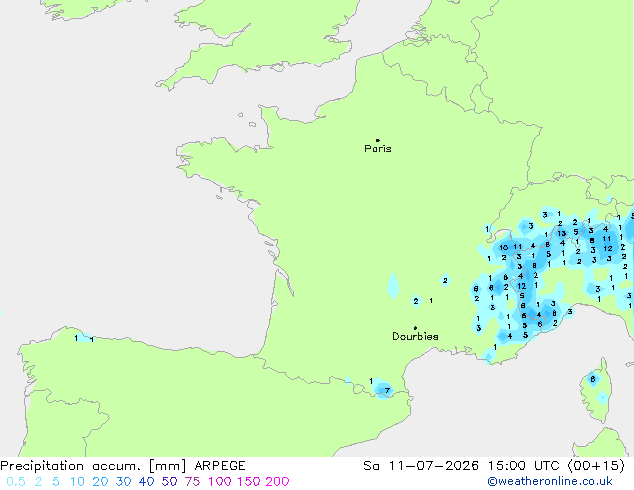Select the 150 legend value
The height and width of the screenshot is (490, 634).
248,482
